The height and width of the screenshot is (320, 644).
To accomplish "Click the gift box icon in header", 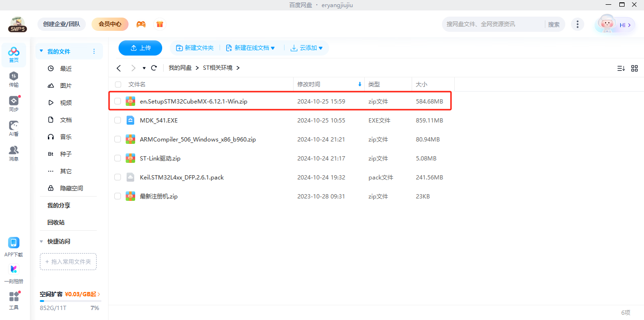I will pos(160,24).
